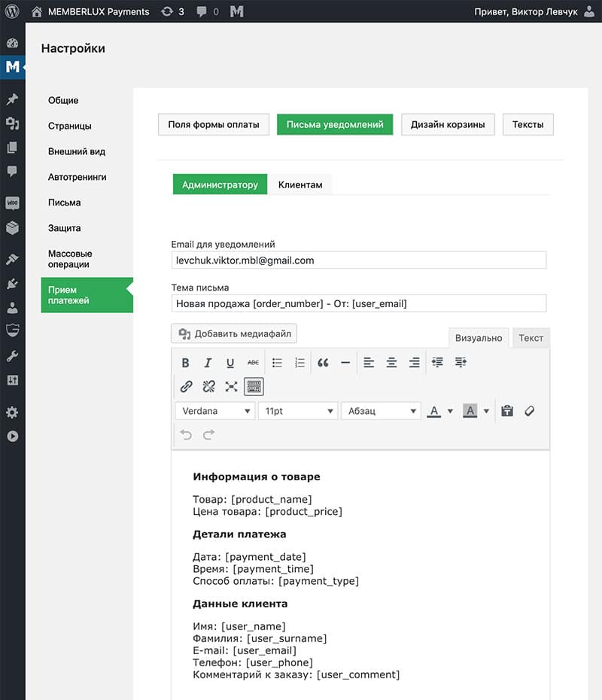Apply italic formatting in the toolbar
The image size is (602, 700).
click(x=208, y=363)
